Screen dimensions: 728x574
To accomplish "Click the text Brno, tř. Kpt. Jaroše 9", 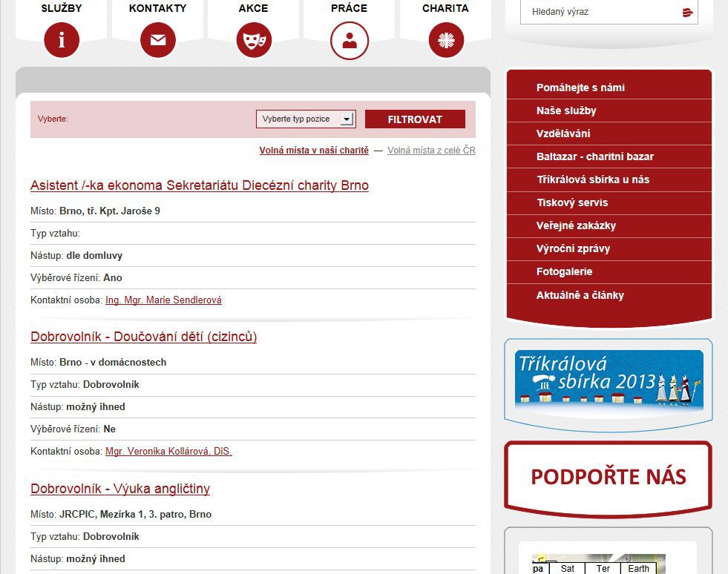I will [110, 211].
